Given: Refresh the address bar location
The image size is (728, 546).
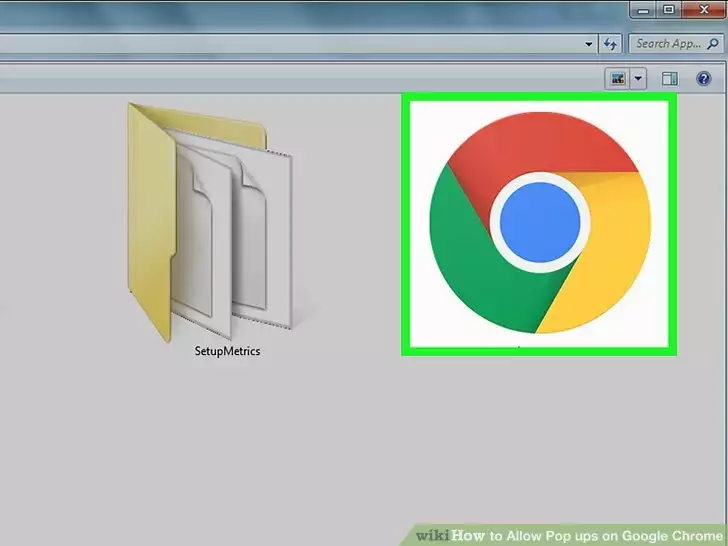Looking at the screenshot, I should (x=612, y=44).
